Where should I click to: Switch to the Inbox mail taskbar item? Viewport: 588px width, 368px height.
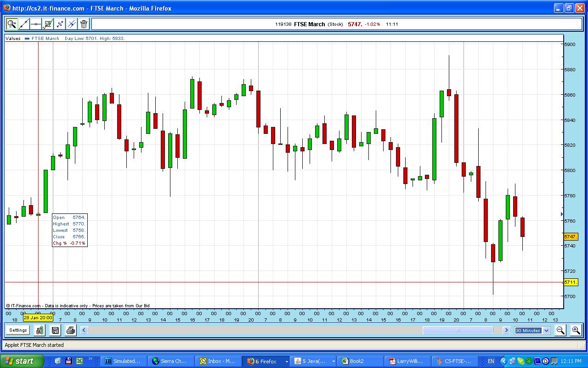tap(219, 361)
